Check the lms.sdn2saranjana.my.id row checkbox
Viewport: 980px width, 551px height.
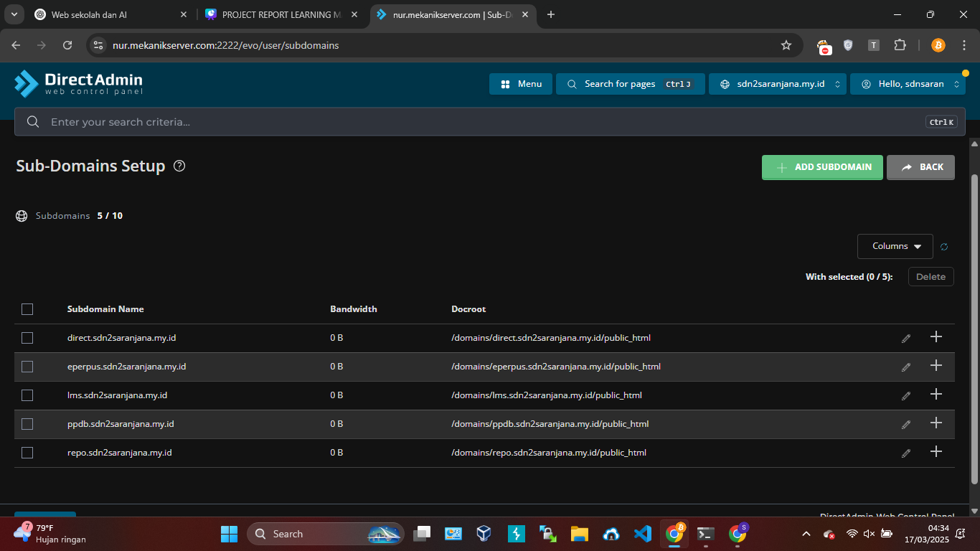coord(27,395)
